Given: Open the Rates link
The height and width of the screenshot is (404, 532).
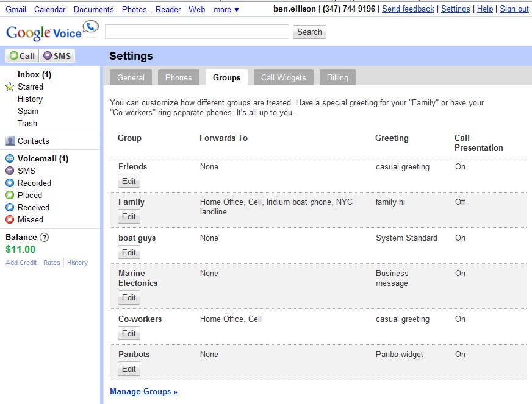Looking at the screenshot, I should coord(52,263).
